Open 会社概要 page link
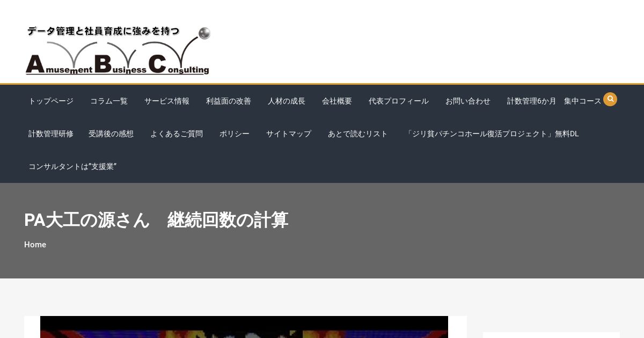The image size is (644, 338). [337, 101]
